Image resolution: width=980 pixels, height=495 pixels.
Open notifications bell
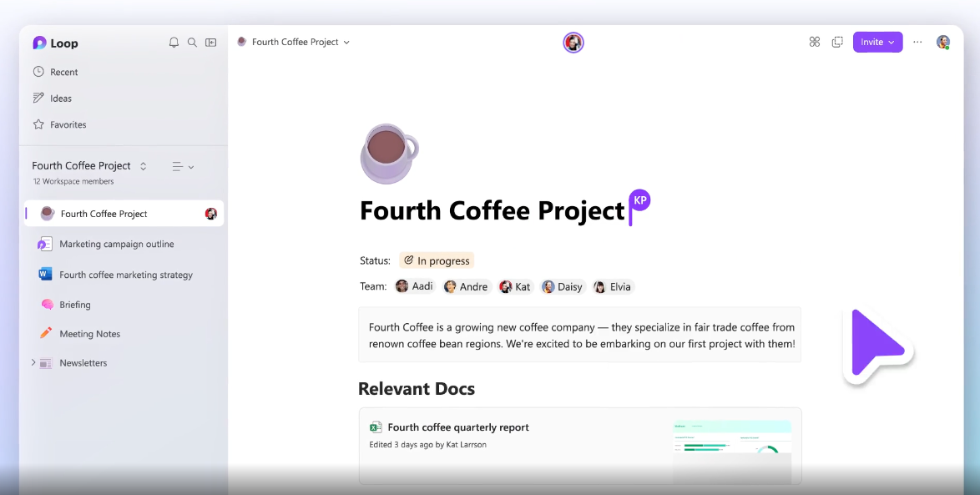coord(174,43)
